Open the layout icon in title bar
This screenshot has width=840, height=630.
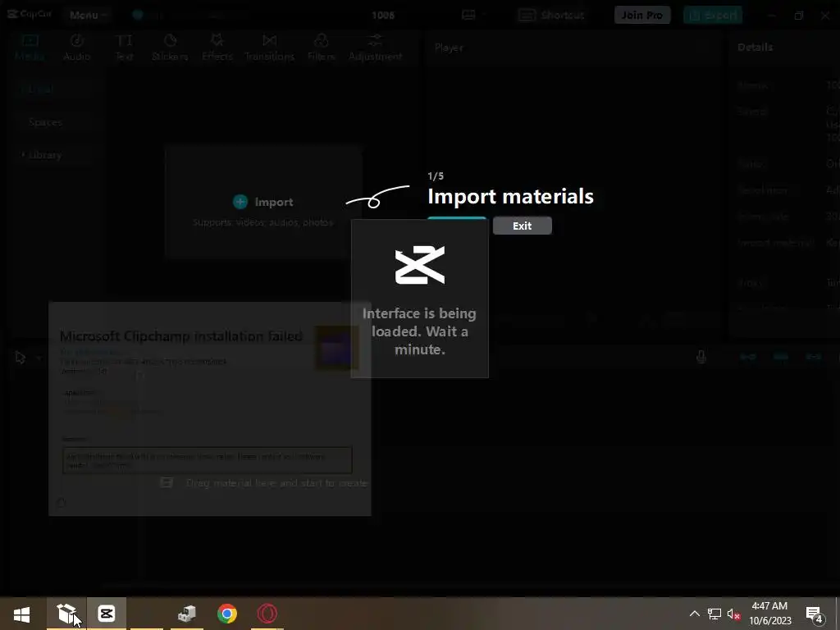468,15
